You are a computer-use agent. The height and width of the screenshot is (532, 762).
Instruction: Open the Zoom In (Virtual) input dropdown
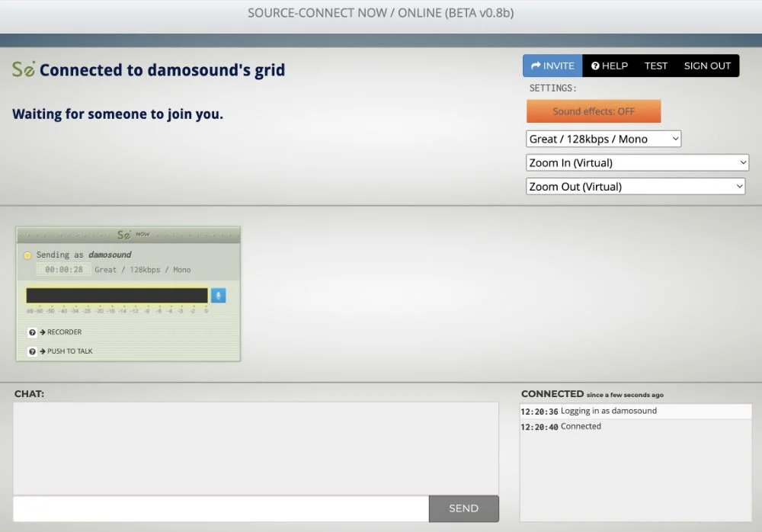coord(637,163)
